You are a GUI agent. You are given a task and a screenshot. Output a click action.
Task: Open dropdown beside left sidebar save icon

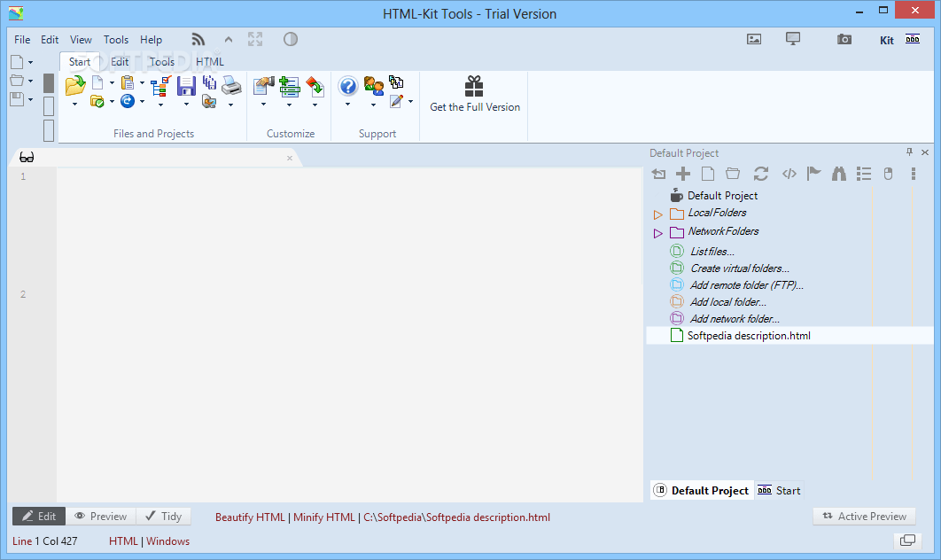point(31,99)
